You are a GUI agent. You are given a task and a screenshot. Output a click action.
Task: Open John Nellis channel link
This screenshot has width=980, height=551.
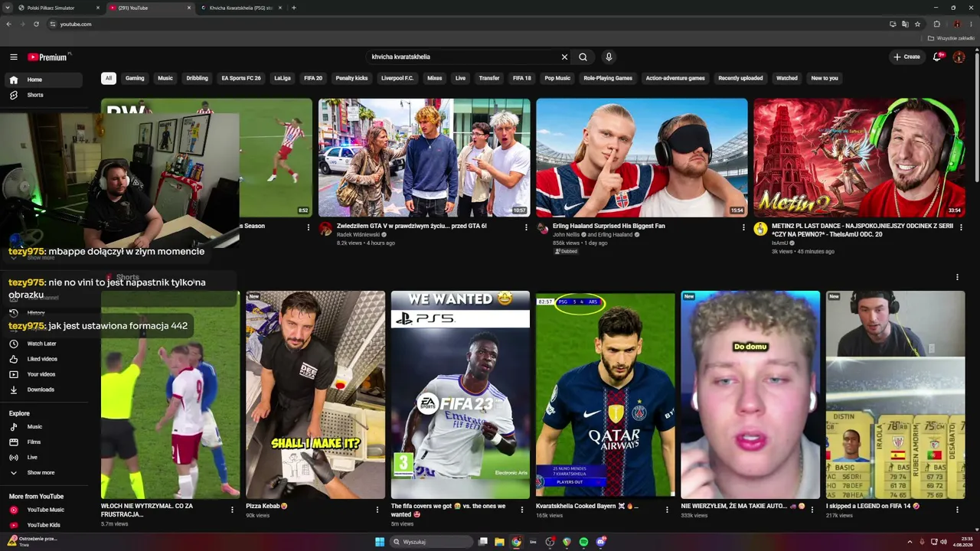[x=567, y=234]
